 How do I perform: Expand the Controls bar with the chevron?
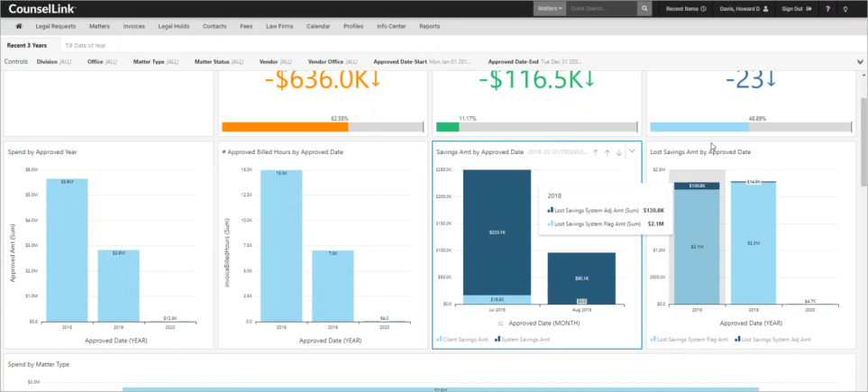coord(860,61)
